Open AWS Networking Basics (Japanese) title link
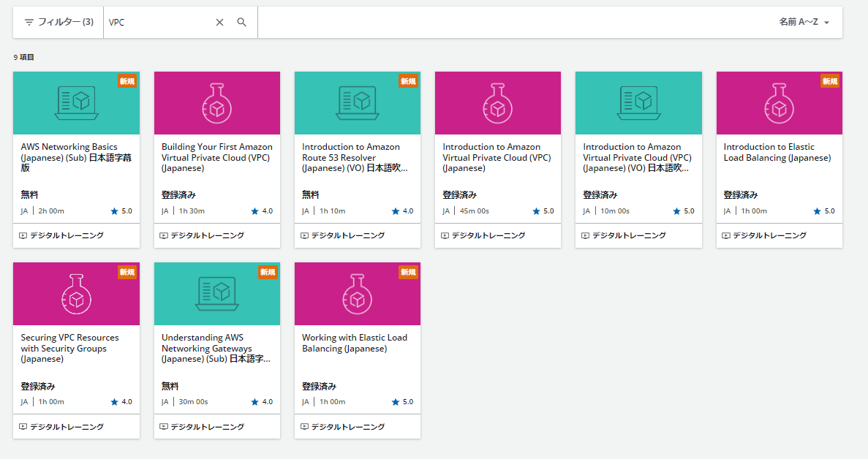Screen dimensions: 868x459 [x=76, y=157]
